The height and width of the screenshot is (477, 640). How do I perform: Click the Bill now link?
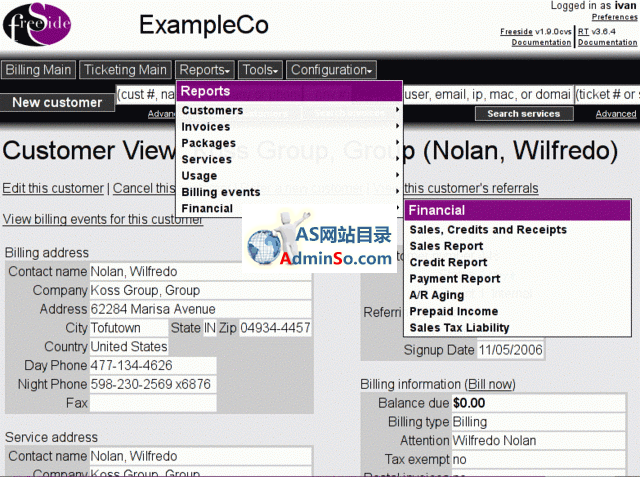(x=490, y=384)
